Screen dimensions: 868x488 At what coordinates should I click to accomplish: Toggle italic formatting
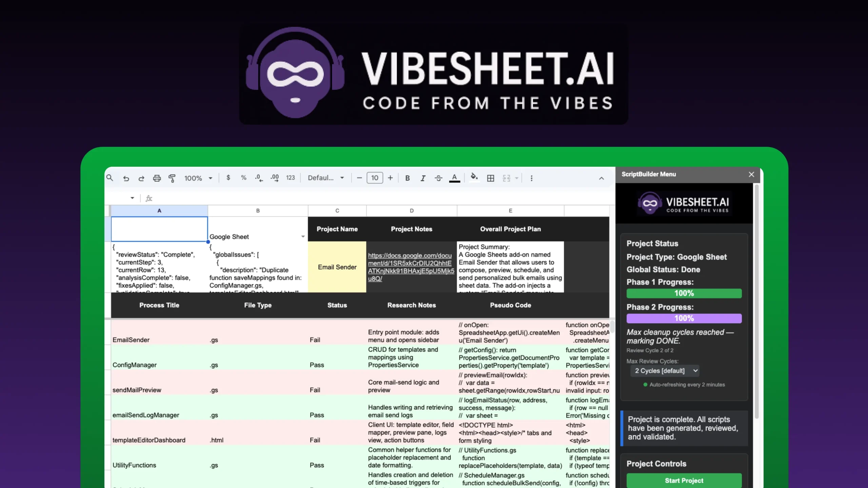[x=423, y=178]
